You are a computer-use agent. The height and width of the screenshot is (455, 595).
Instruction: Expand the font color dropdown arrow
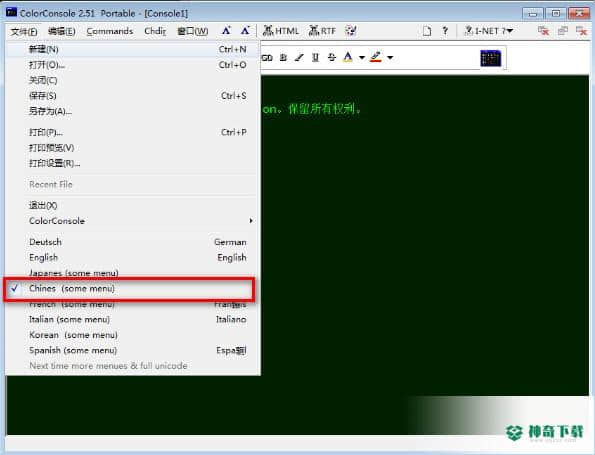pyautogui.click(x=362, y=58)
